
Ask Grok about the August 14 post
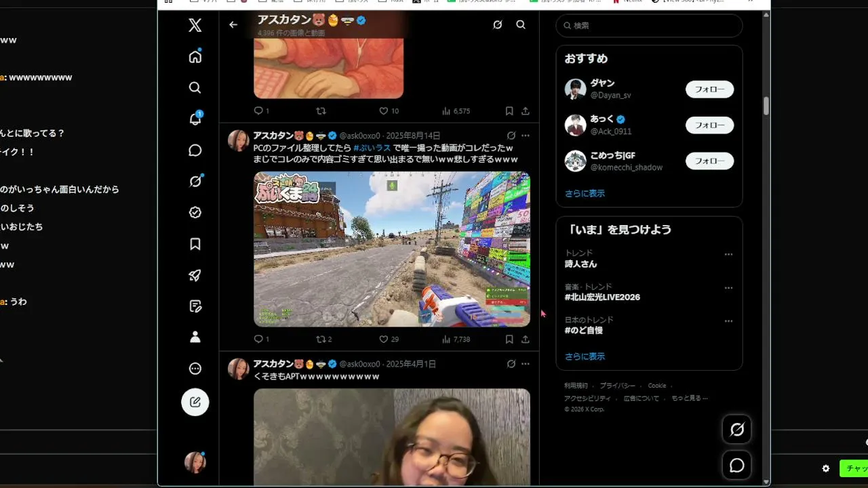pyautogui.click(x=511, y=136)
